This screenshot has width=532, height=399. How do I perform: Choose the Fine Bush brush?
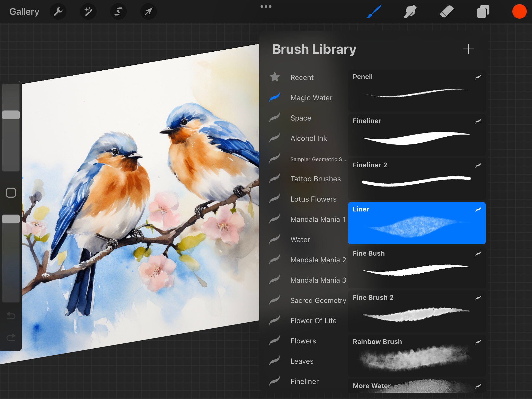[x=417, y=267]
